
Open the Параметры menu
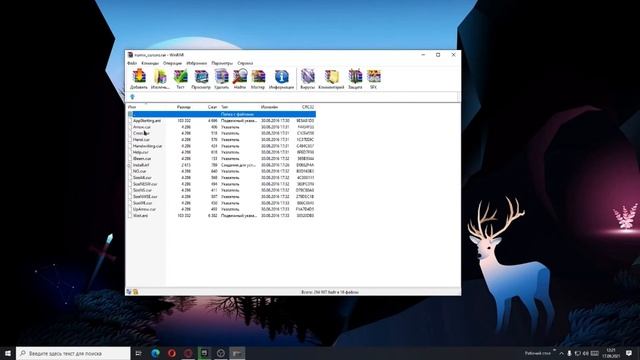click(222, 63)
